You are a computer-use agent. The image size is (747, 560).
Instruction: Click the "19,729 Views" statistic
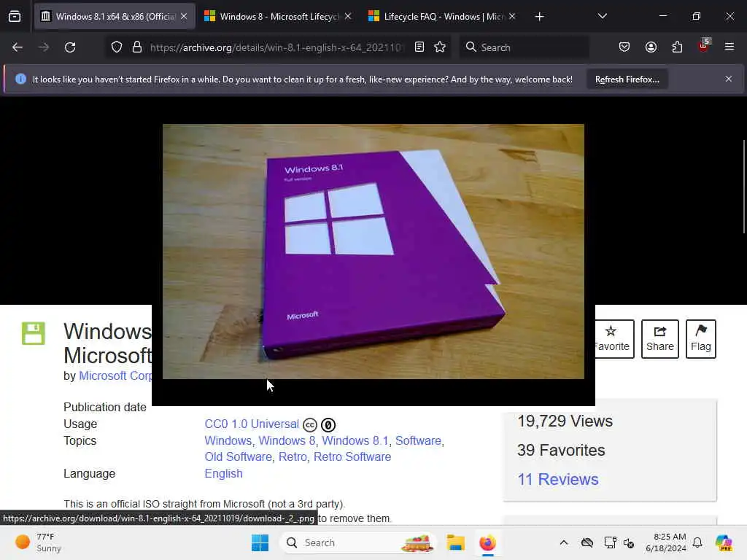click(x=565, y=421)
